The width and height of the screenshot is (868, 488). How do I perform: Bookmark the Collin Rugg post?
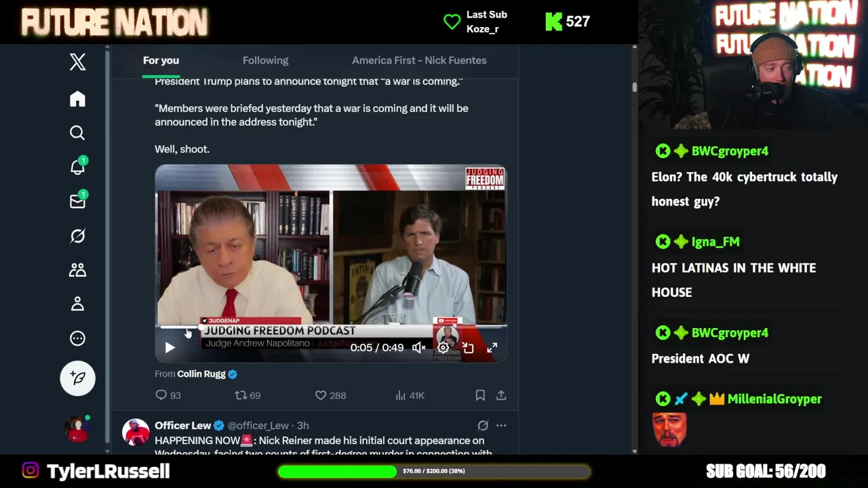point(480,395)
